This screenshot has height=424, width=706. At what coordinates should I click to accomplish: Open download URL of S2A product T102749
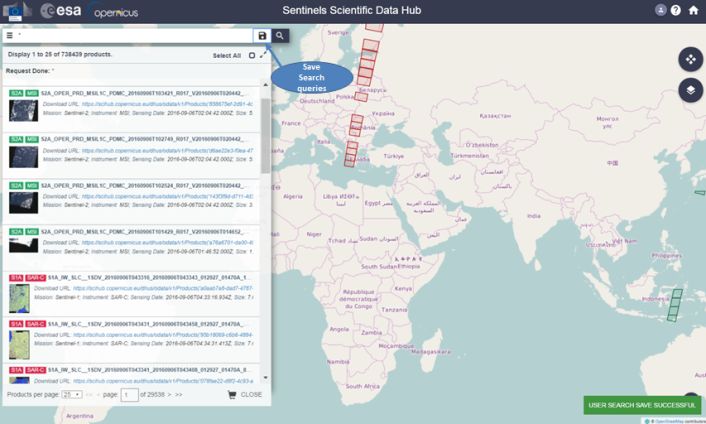tap(167, 150)
